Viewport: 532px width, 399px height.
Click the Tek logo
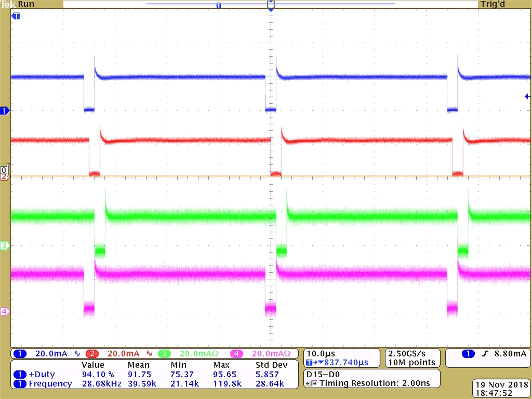click(x=9, y=4)
